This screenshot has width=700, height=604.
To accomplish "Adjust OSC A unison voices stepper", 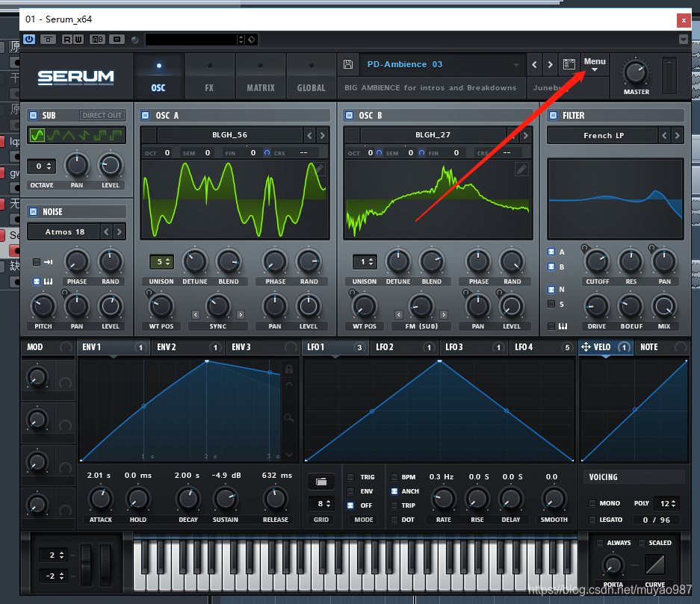I will 161,262.
